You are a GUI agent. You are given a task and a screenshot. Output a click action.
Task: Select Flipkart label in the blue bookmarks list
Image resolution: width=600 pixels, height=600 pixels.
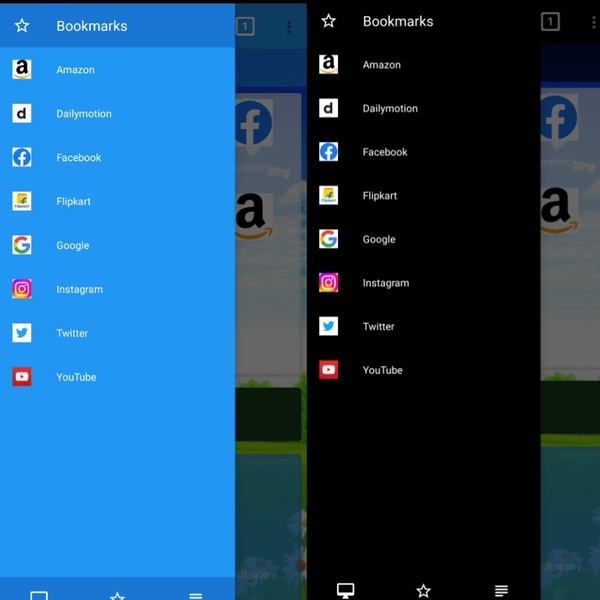(73, 201)
